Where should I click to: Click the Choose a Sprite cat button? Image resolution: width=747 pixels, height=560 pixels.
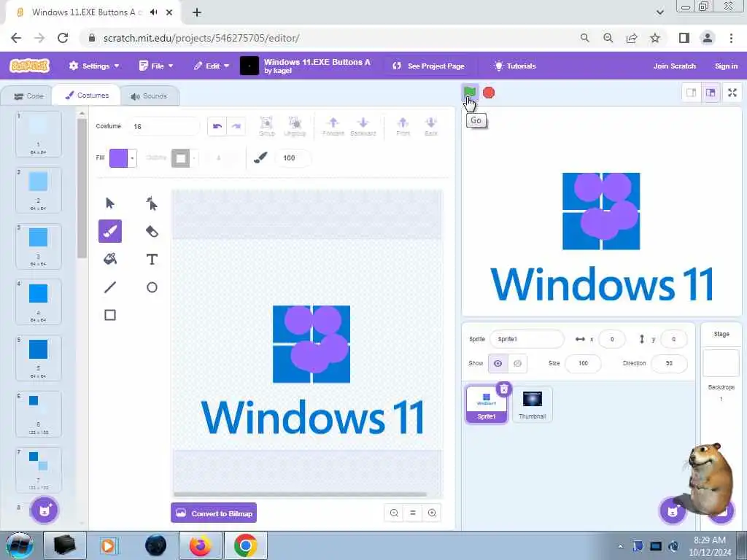(673, 511)
